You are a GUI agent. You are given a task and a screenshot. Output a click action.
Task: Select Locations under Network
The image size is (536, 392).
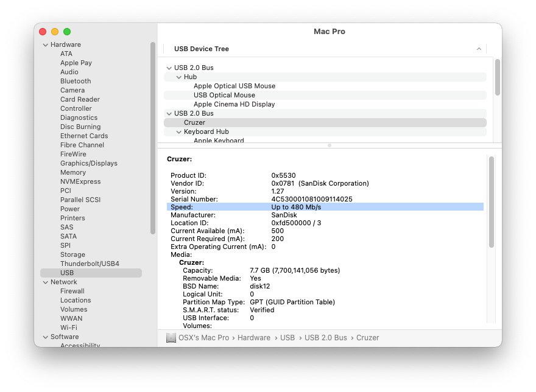[76, 301]
